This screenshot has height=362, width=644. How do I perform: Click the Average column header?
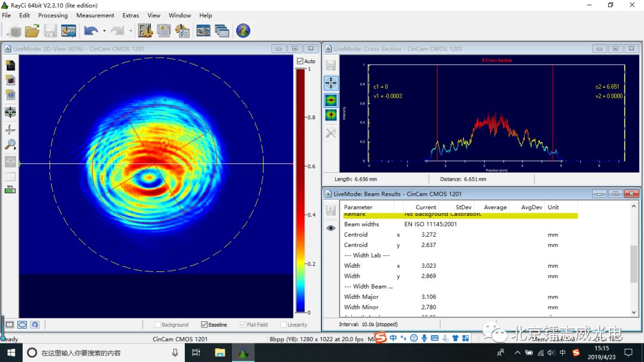[x=495, y=207]
